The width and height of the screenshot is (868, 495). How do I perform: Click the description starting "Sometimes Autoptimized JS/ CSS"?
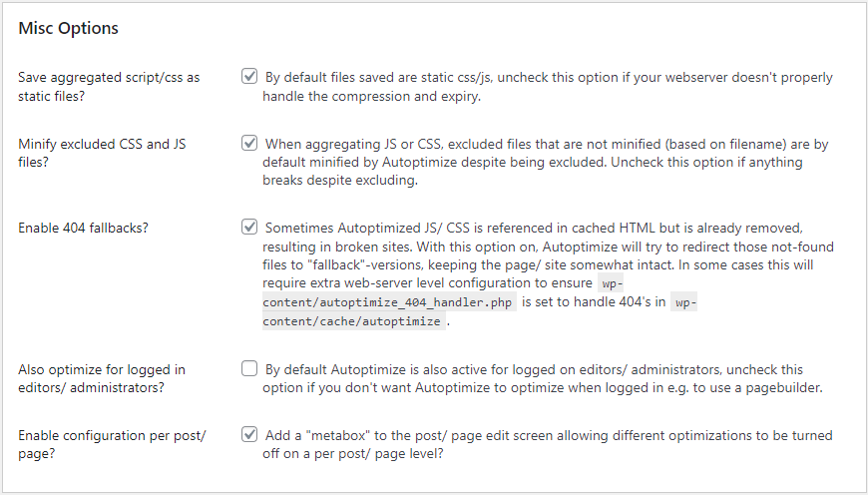click(547, 246)
